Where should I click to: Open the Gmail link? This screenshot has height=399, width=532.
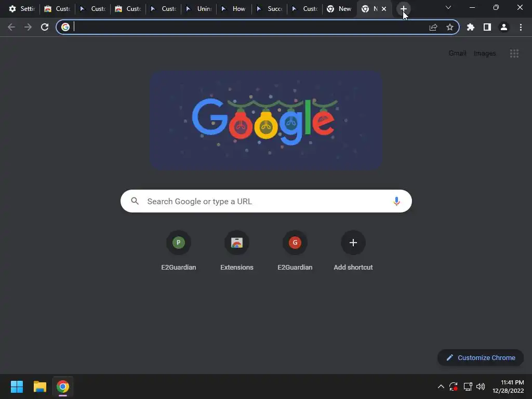coord(457,54)
